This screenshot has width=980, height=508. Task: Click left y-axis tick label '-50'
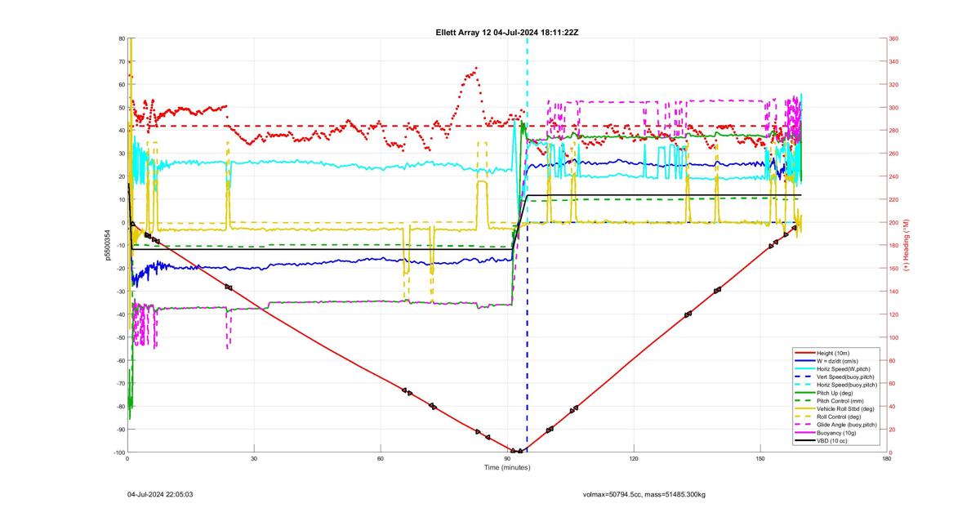pos(120,337)
